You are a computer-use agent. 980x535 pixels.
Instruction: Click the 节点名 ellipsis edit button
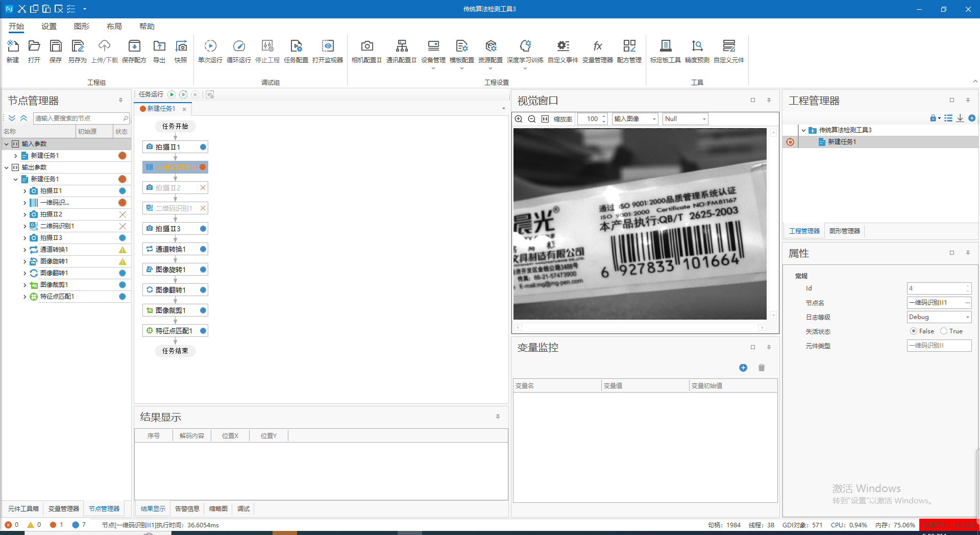pos(967,303)
